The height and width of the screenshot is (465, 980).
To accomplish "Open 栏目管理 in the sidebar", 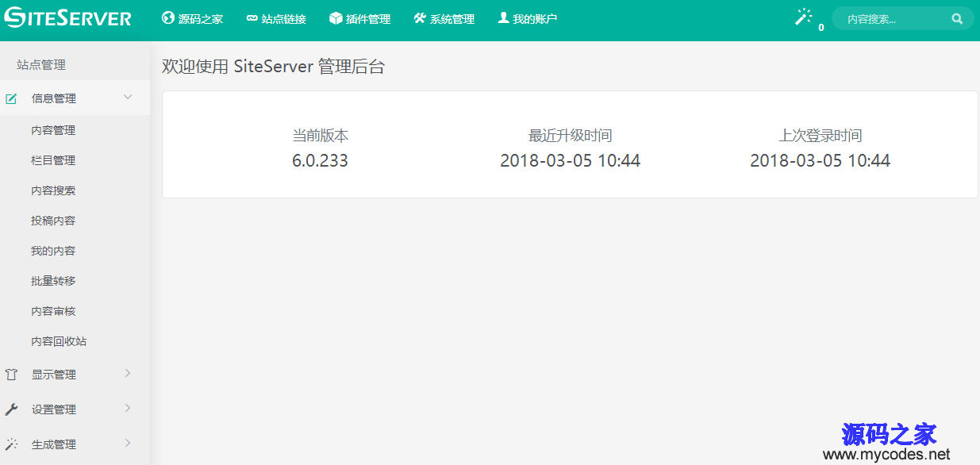I will (53, 160).
